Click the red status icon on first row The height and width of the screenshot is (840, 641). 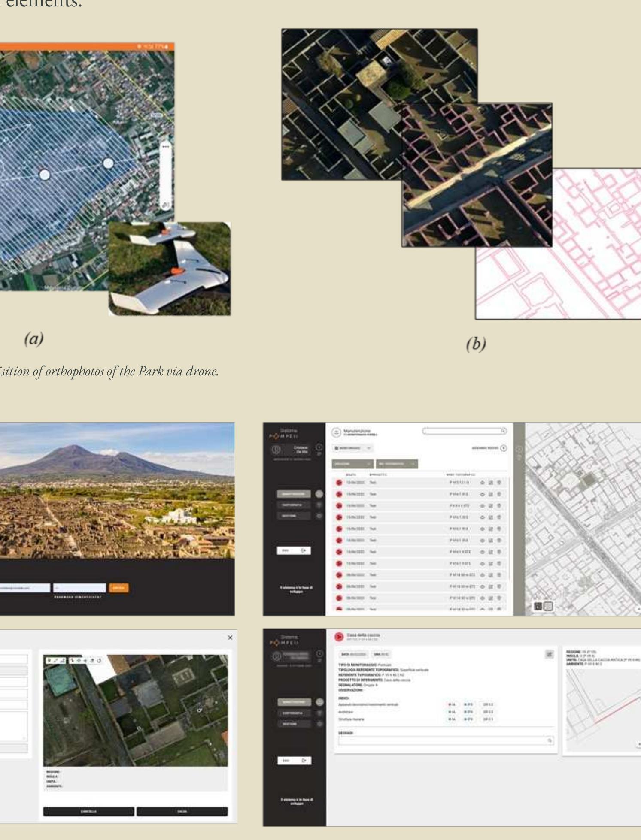tap(339, 483)
